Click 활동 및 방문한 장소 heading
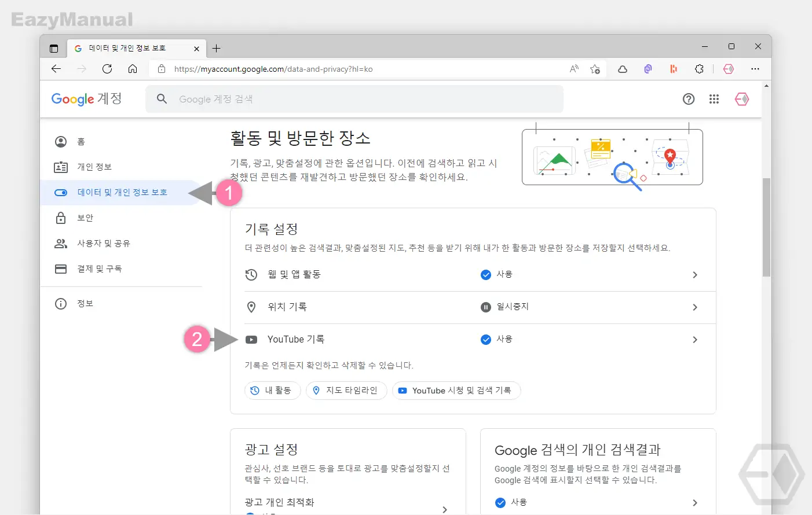Image resolution: width=812 pixels, height=515 pixels. click(x=300, y=138)
